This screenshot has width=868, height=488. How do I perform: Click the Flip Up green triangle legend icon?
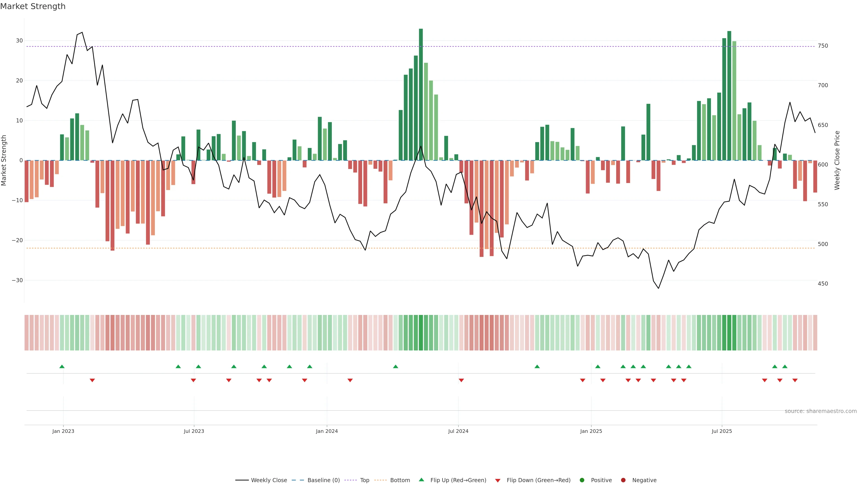pos(421,480)
